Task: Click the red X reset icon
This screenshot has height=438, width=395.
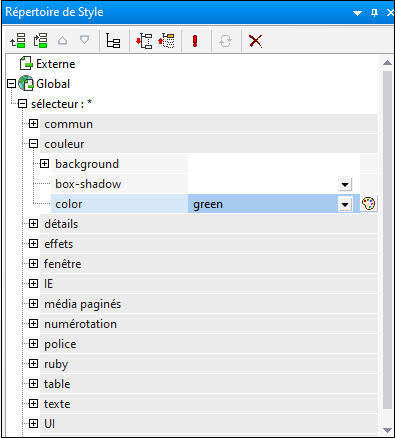Action: coord(255,41)
